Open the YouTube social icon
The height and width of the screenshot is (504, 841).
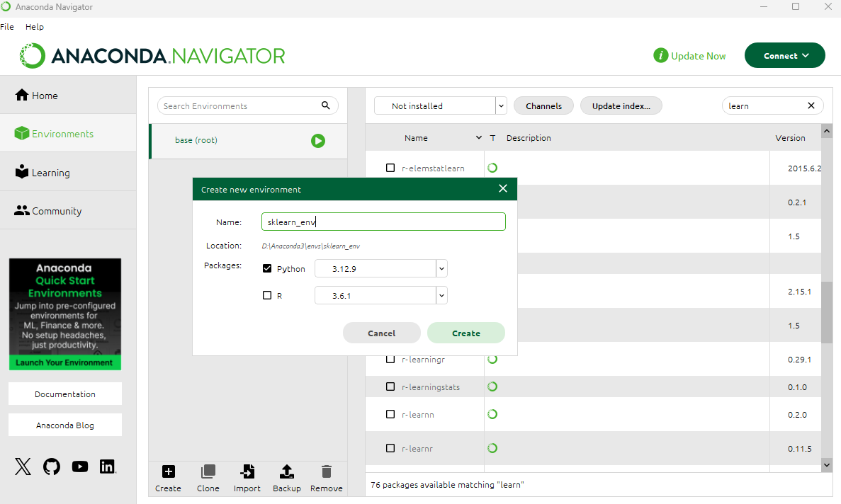coord(80,466)
